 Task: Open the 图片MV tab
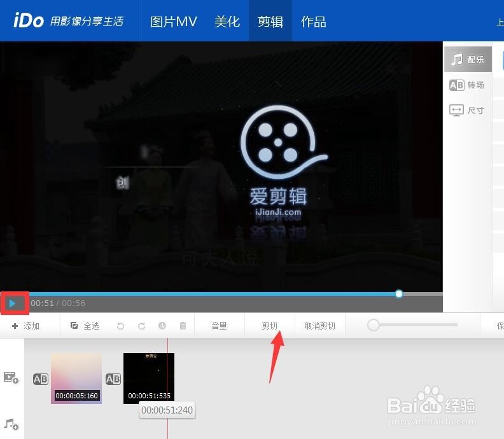174,22
